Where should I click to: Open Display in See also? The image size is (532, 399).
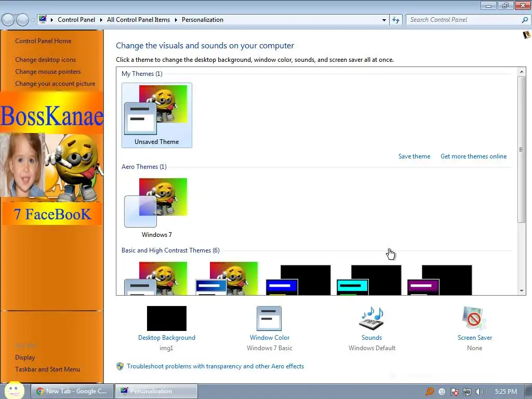[x=25, y=357]
